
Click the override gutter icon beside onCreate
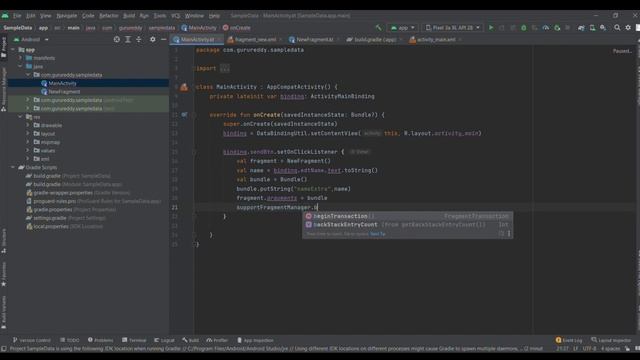(184, 115)
